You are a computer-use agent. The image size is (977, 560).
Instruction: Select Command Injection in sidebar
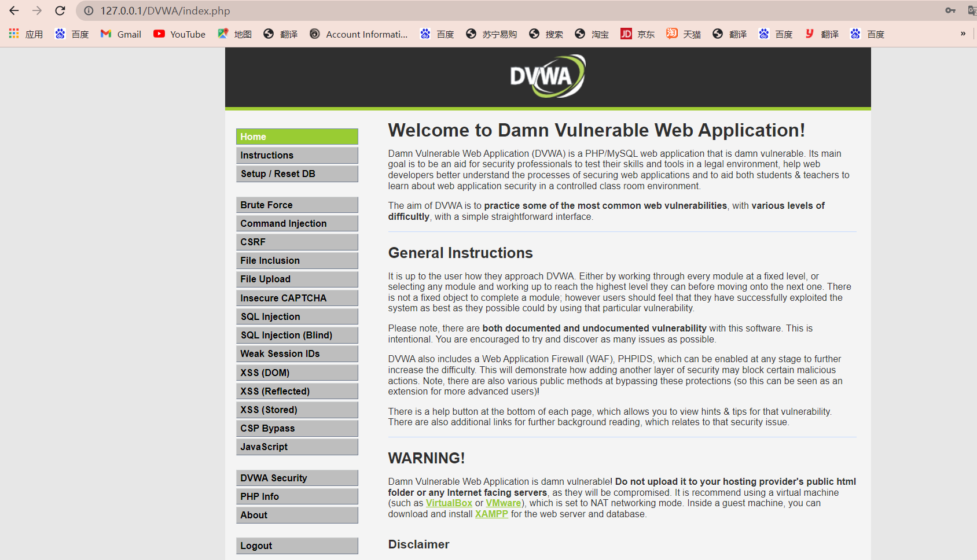point(297,223)
